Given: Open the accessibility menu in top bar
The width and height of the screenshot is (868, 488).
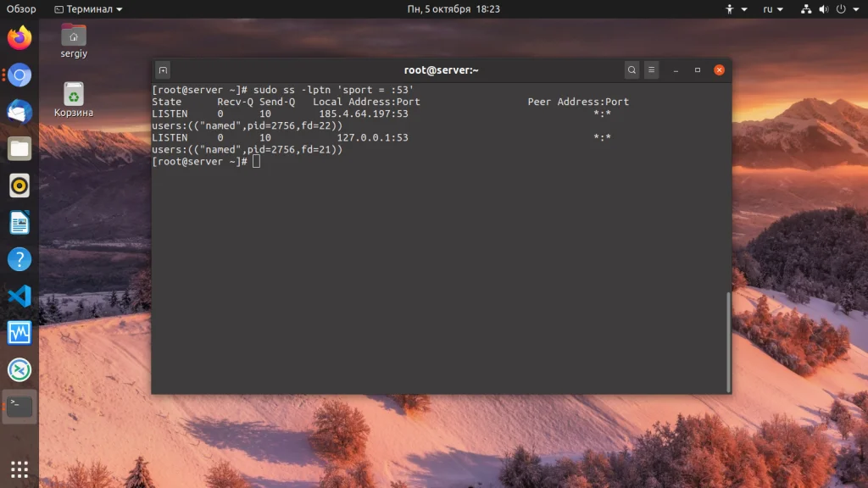Looking at the screenshot, I should tap(737, 8).
